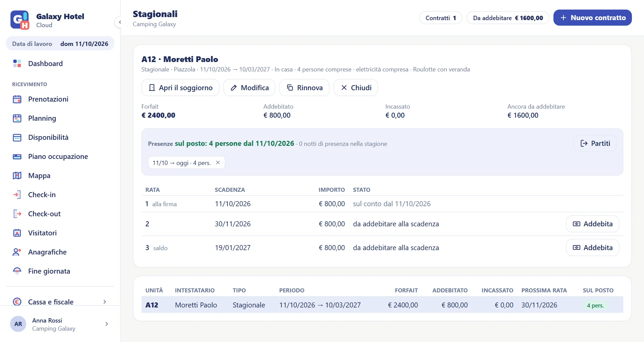Screen dimensions: 644x342
Task: Remove the 11/10 → oggi presence chip
Action: (218, 163)
